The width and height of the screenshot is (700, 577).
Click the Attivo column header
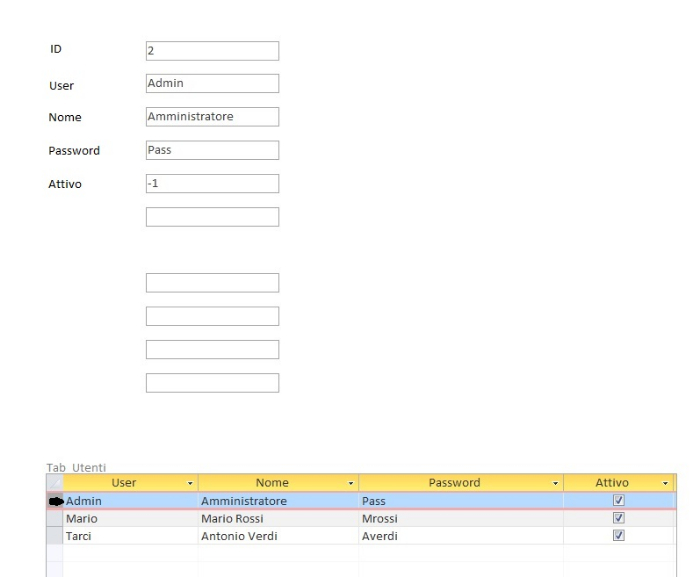point(619,483)
